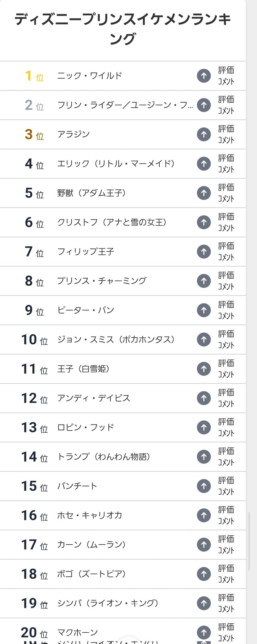The width and height of the screenshot is (257, 644).
Task: View 評価コメント for プリンス・チャーミング
Action: (x=226, y=281)
